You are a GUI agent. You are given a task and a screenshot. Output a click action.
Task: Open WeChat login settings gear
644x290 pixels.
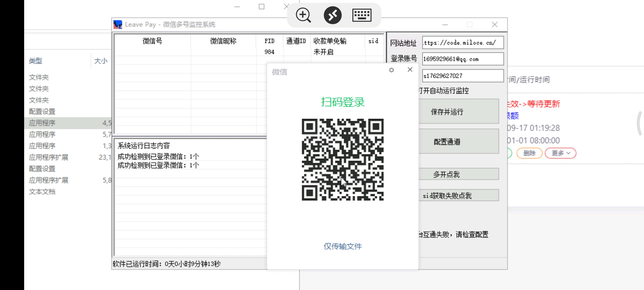click(x=391, y=70)
